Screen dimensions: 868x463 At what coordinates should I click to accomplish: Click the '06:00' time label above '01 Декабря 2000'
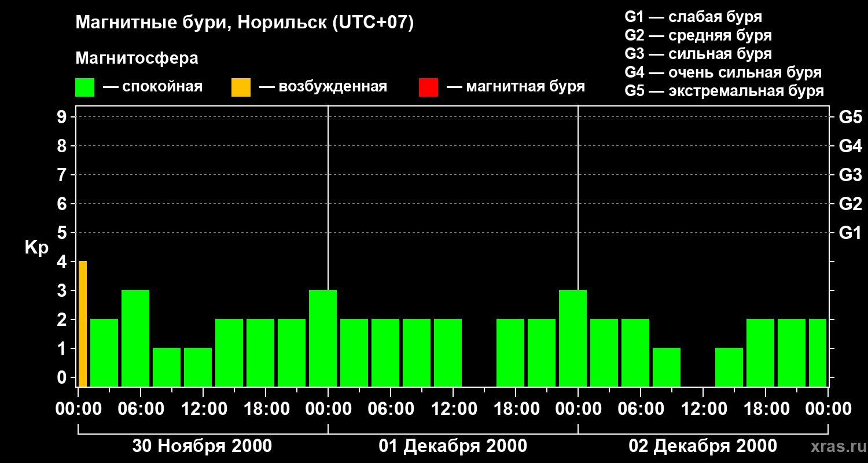[x=391, y=409]
